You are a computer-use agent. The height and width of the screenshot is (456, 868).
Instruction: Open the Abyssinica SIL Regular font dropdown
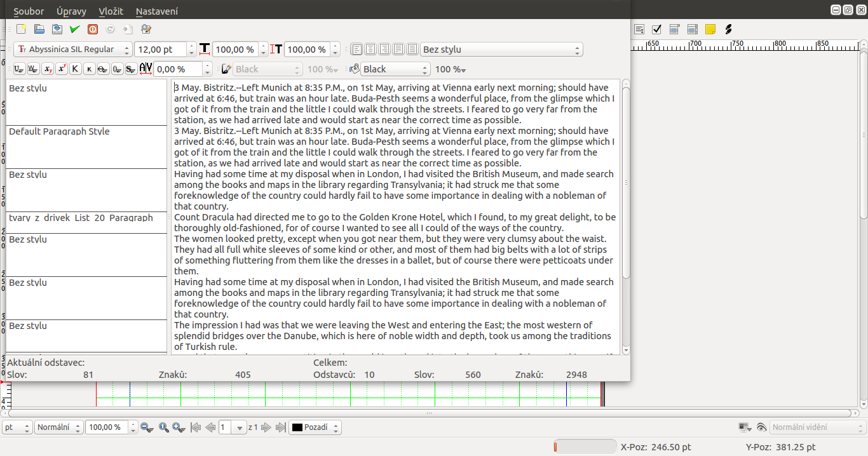(73, 49)
